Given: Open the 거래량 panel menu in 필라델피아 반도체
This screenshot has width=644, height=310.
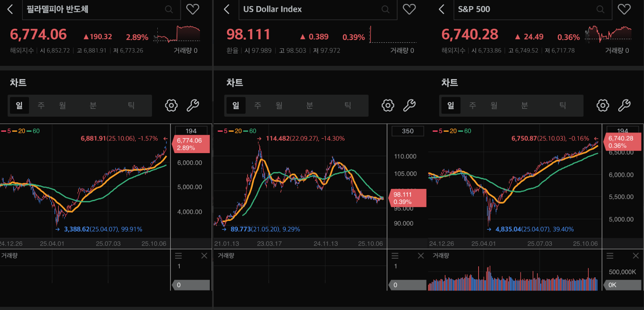Looking at the screenshot, I should tap(179, 256).
